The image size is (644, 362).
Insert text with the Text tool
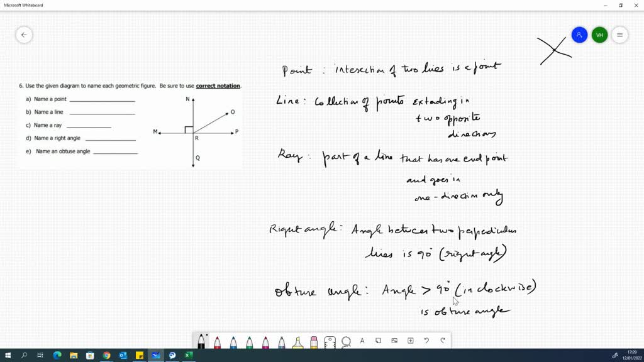point(362,341)
